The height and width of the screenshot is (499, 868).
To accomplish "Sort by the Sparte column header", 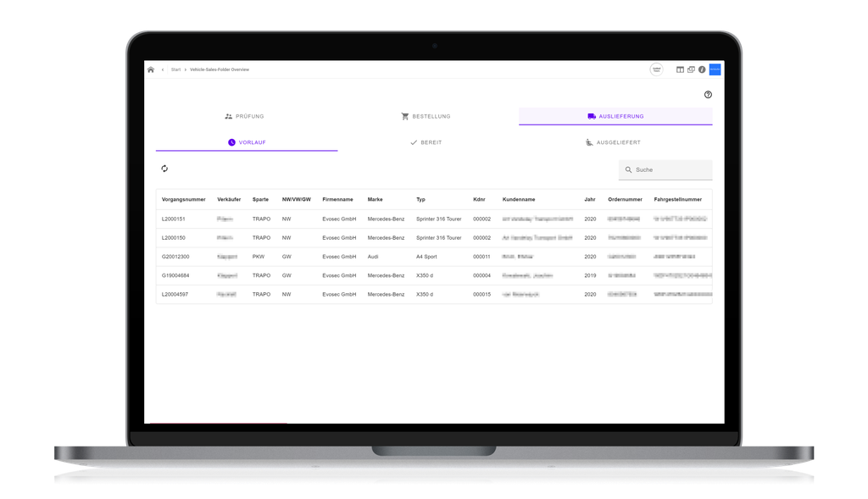I will 260,200.
